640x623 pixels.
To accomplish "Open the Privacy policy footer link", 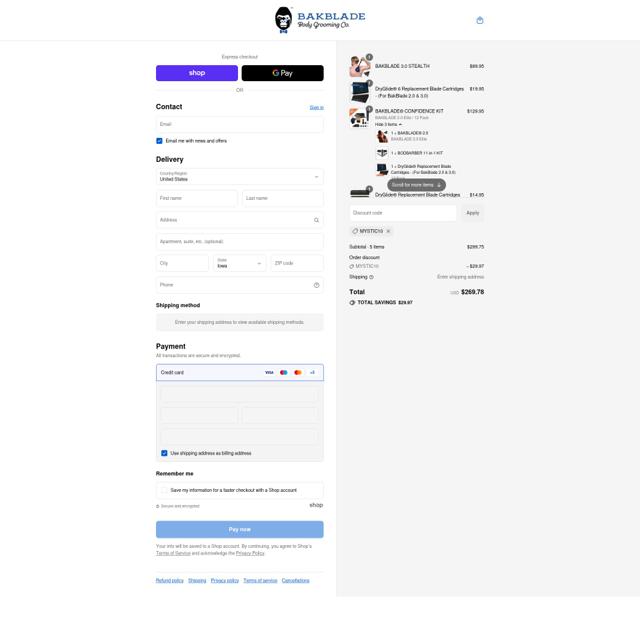I will [x=224, y=581].
